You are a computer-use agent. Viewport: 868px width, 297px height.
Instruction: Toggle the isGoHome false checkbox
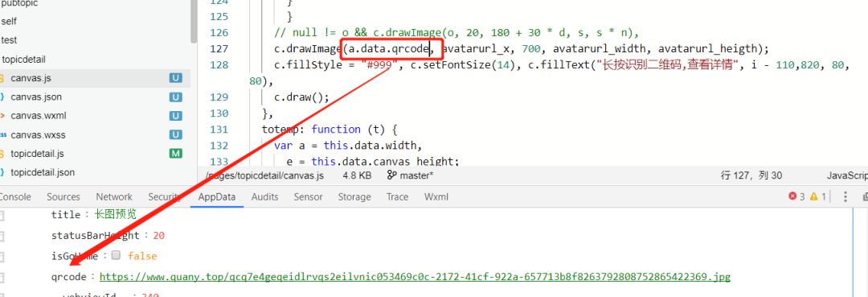(x=116, y=255)
